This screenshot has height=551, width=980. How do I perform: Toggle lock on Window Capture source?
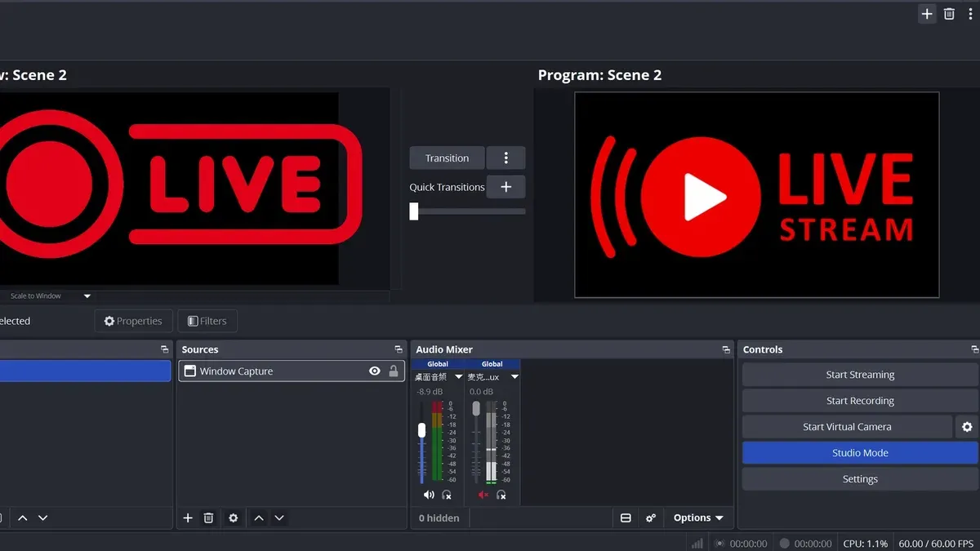point(394,371)
